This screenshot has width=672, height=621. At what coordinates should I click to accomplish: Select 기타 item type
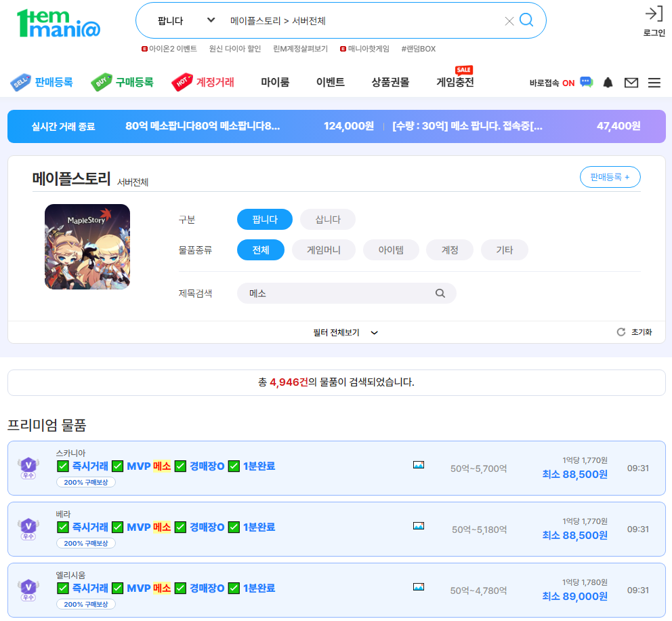click(505, 250)
